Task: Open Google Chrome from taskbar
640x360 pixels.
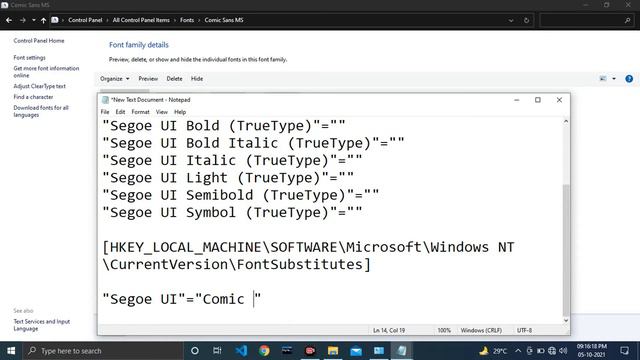Action: pos(264,351)
